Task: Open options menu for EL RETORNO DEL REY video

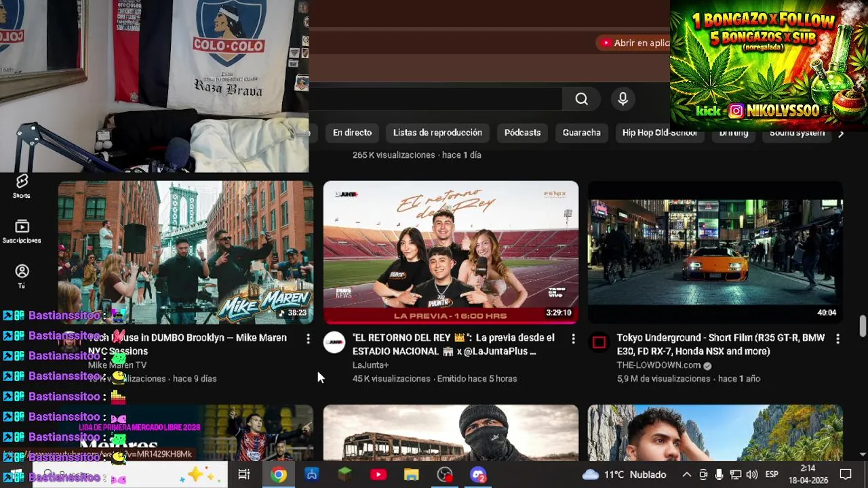Action: coord(573,338)
